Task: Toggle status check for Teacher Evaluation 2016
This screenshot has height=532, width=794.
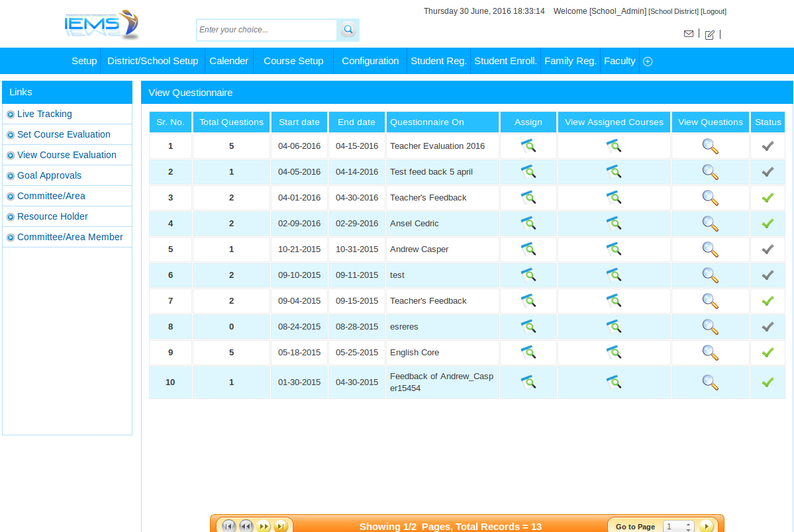Action: (x=768, y=146)
